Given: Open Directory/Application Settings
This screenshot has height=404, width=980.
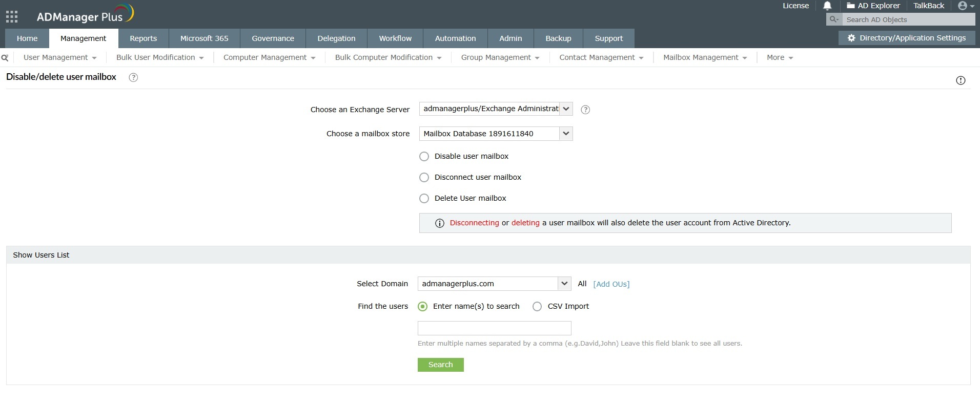Looking at the screenshot, I should [x=907, y=38].
